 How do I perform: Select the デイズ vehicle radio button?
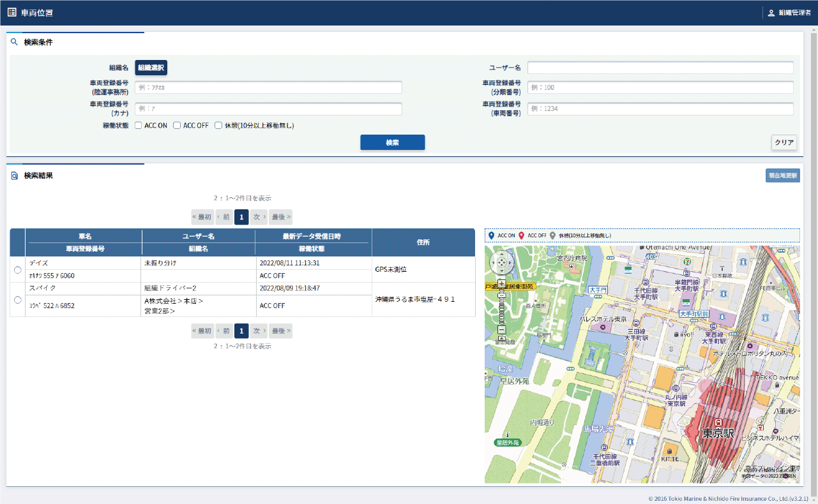pos(17,270)
